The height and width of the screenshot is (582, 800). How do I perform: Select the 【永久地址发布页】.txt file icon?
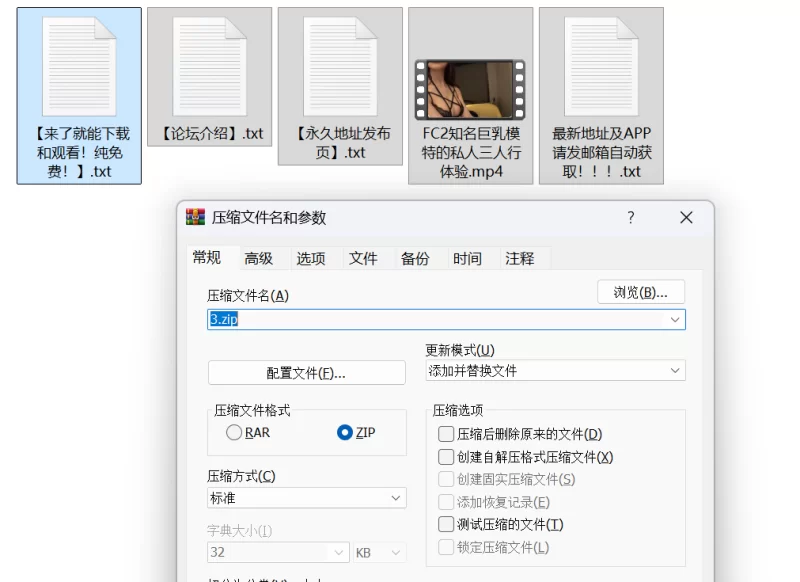(340, 66)
